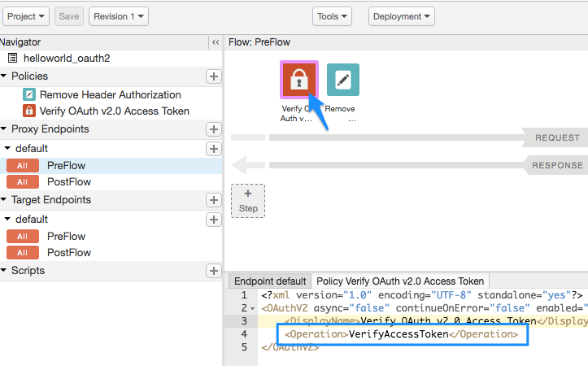This screenshot has height=366, width=588.
Task: Add a Step to the flow
Action: [x=248, y=201]
